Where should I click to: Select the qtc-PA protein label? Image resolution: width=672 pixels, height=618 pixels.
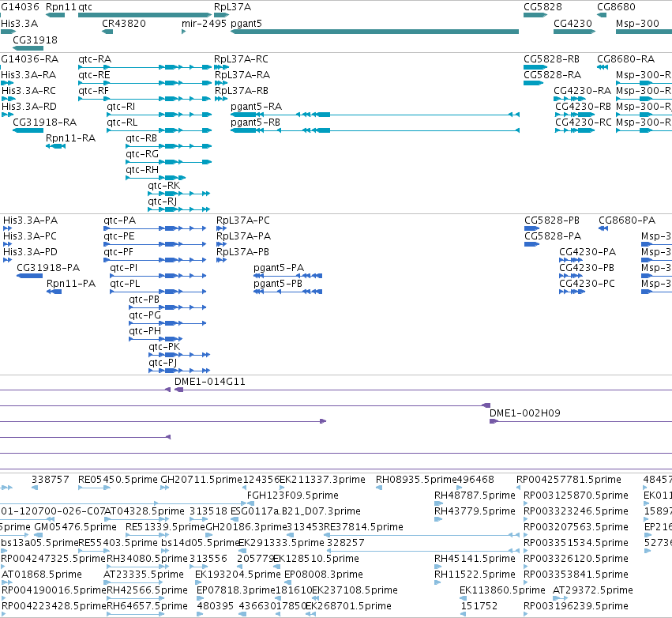pyautogui.click(x=119, y=220)
